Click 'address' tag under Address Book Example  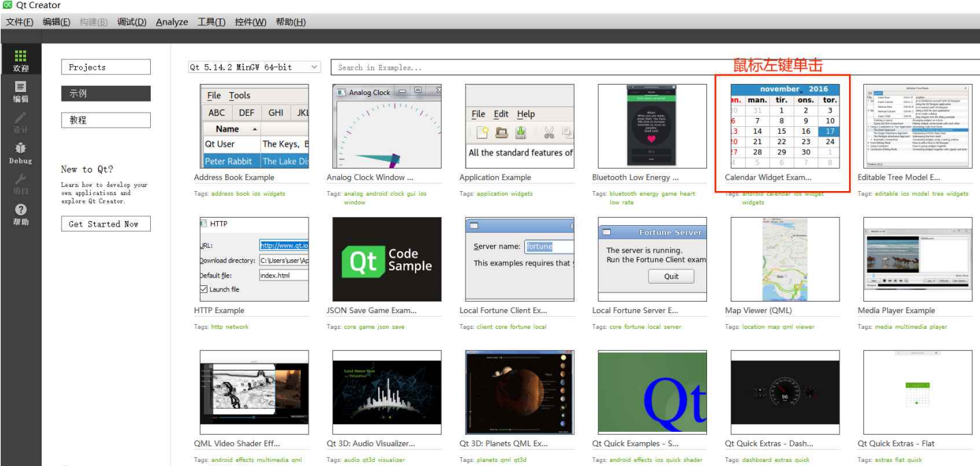[x=222, y=194]
